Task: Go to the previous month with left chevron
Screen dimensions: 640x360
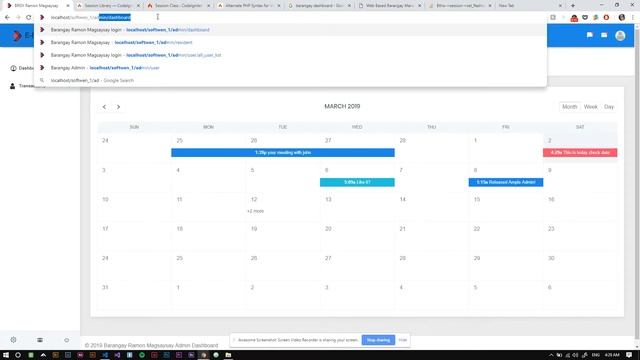Action: click(x=104, y=107)
